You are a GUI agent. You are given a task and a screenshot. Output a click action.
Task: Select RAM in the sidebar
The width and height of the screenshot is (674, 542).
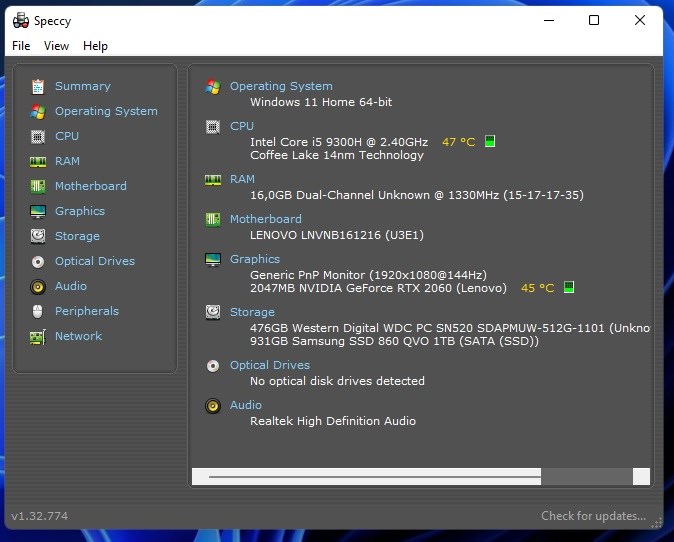coord(67,161)
